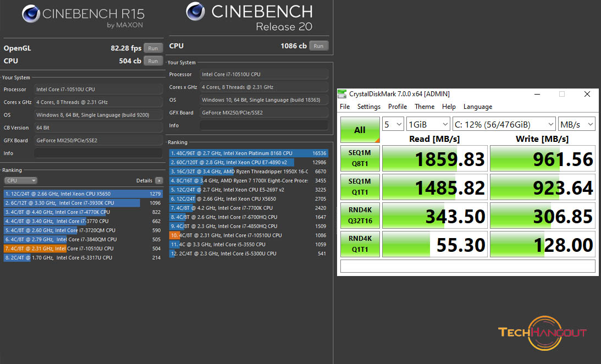This screenshot has width=601, height=364.
Task: Open the Language menu in CrystalDiskMark
Action: coord(478,107)
